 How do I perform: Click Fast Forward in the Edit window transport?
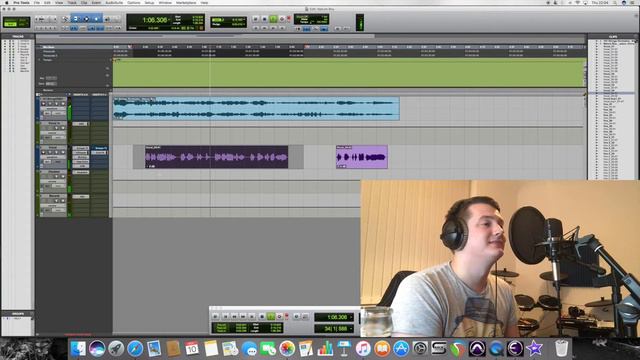(x=273, y=28)
